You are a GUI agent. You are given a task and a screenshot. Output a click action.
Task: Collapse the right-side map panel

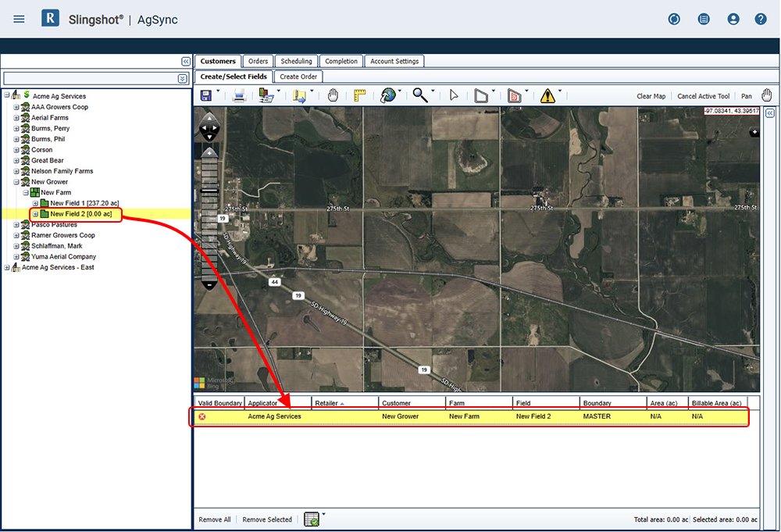pos(770,113)
